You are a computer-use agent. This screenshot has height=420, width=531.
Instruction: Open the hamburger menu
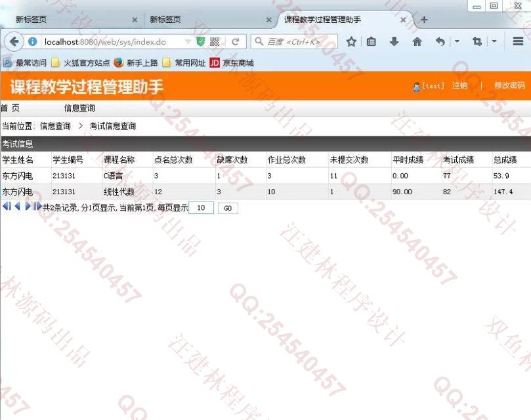click(x=518, y=41)
